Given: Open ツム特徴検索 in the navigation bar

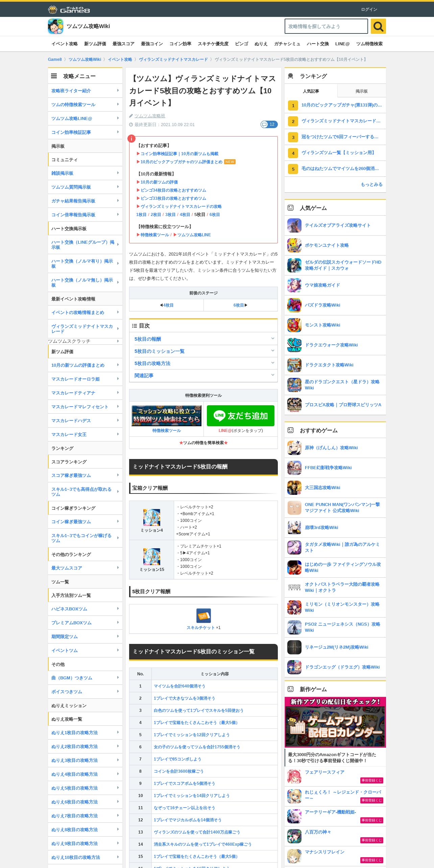Looking at the screenshot, I should click(x=369, y=44).
